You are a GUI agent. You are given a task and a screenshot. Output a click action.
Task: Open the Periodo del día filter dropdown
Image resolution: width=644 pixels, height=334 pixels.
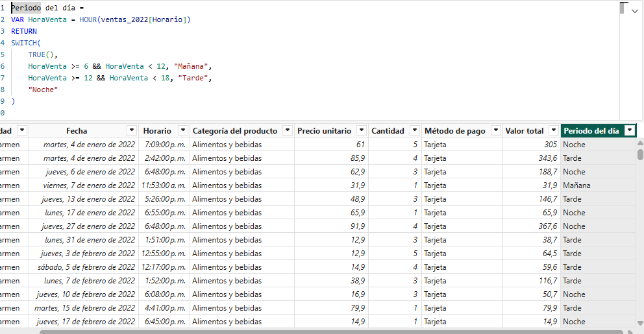(629, 130)
